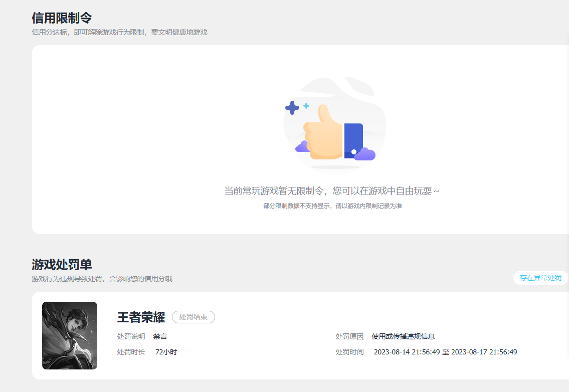Select subtitle 游戏行为违规导致处罚
This screenshot has height=392, width=569.
click(67, 279)
